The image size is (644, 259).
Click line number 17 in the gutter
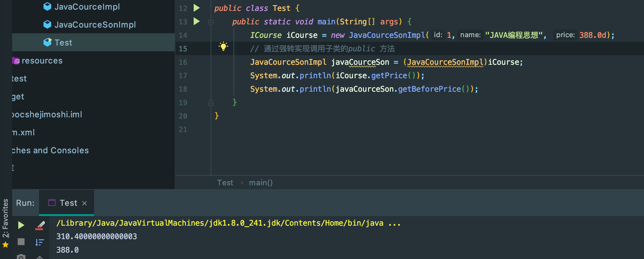coord(183,76)
